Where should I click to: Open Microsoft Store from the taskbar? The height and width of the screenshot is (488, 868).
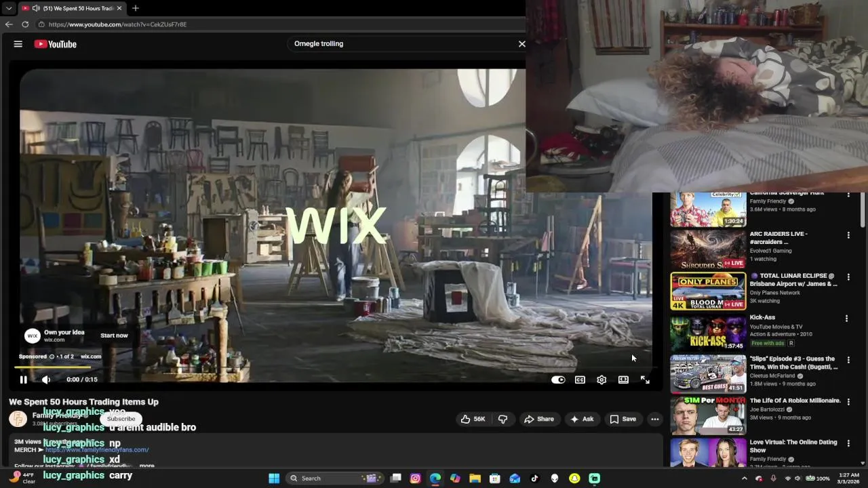click(x=495, y=479)
